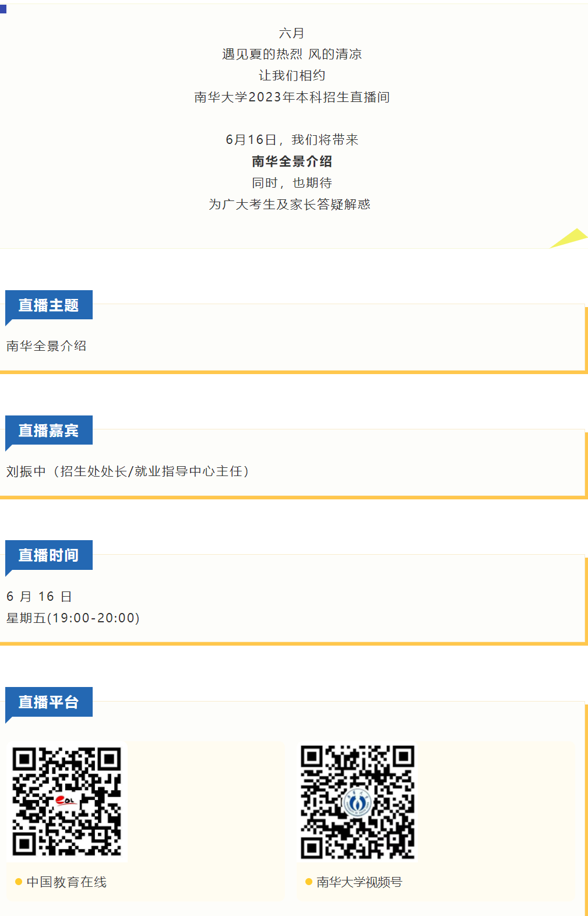Click the yellow bullet beside 中国教育在线

tap(19, 882)
